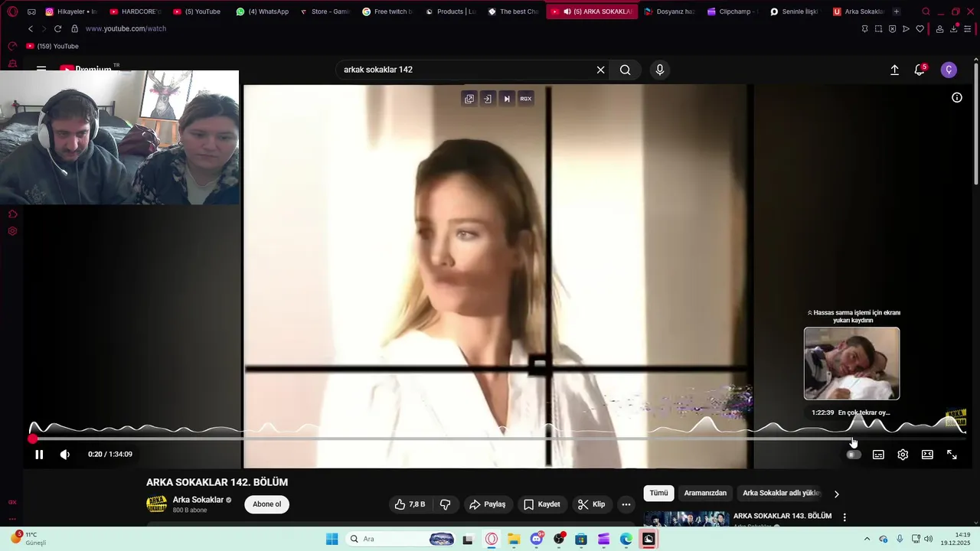This screenshot has height=551, width=980.
Task: Seek along the video progress bar
Action: coord(498,439)
